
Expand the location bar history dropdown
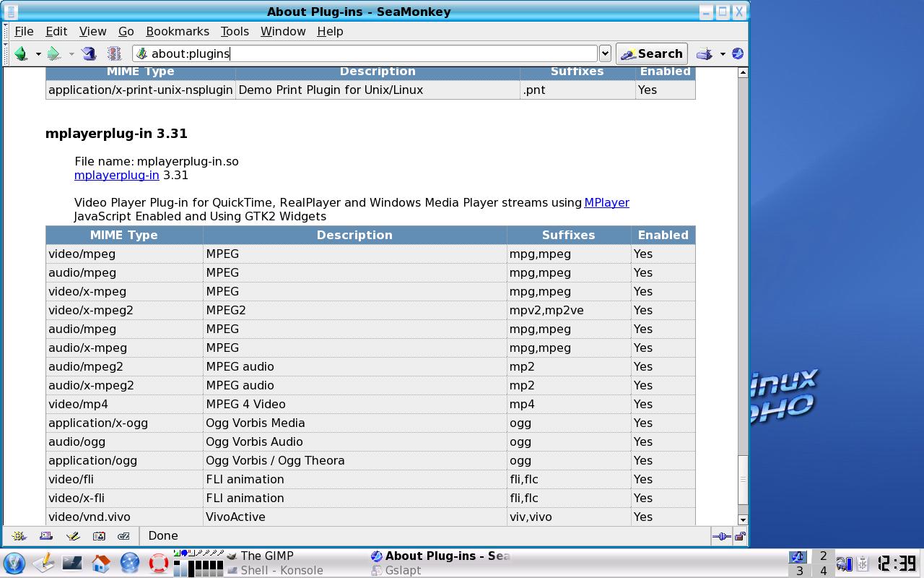pos(605,53)
